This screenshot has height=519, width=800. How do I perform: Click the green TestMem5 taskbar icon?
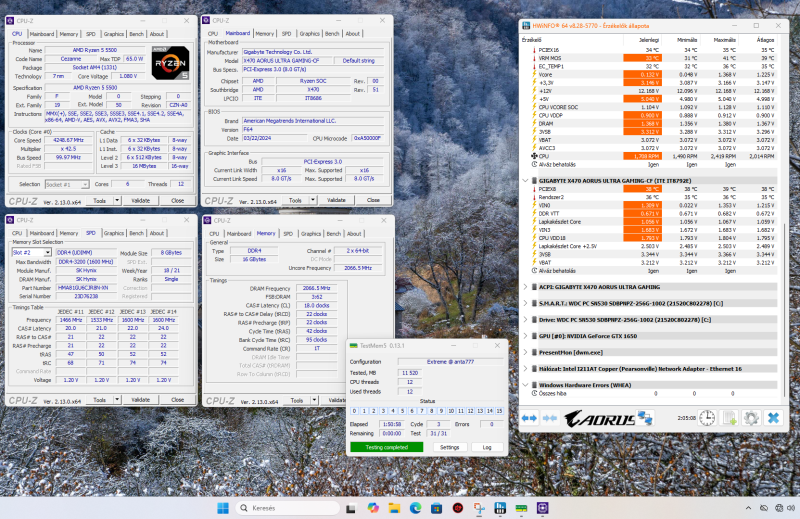point(521,508)
